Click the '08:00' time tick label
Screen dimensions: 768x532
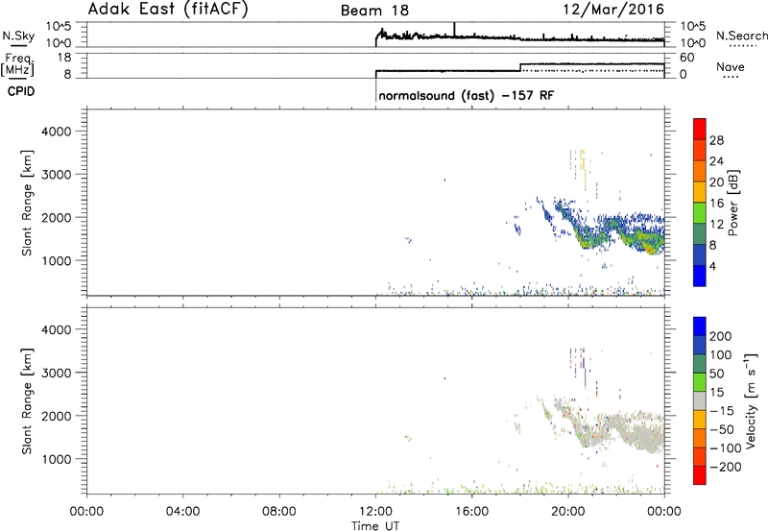point(279,512)
